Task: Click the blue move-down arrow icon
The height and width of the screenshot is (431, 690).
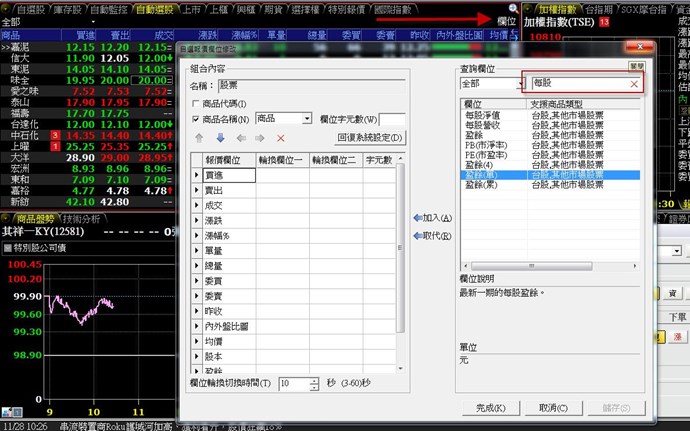Action: click(x=220, y=138)
